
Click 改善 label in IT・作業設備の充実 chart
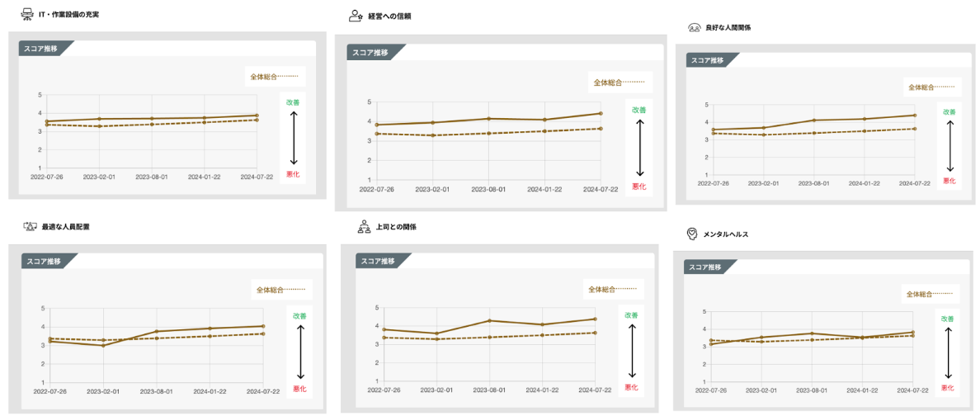pyautogui.click(x=293, y=102)
